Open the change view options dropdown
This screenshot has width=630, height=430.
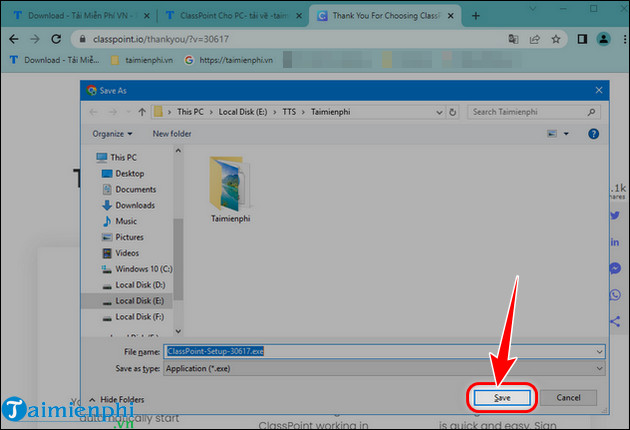[567, 133]
